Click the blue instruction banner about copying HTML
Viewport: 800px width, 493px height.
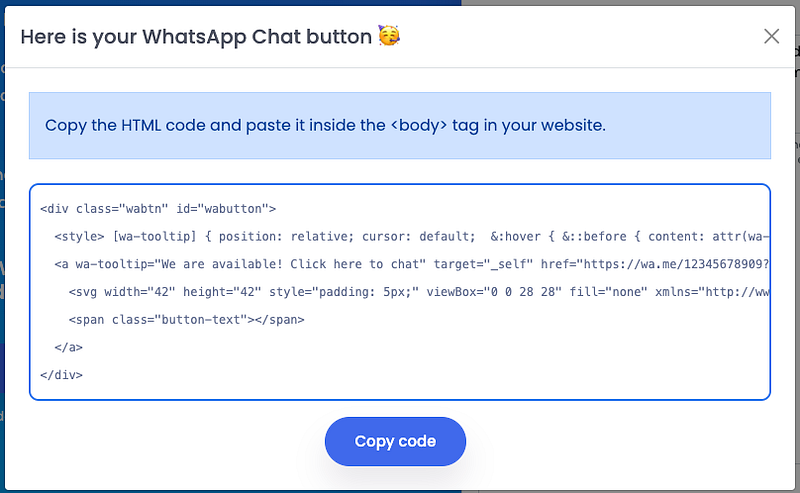[400, 126]
